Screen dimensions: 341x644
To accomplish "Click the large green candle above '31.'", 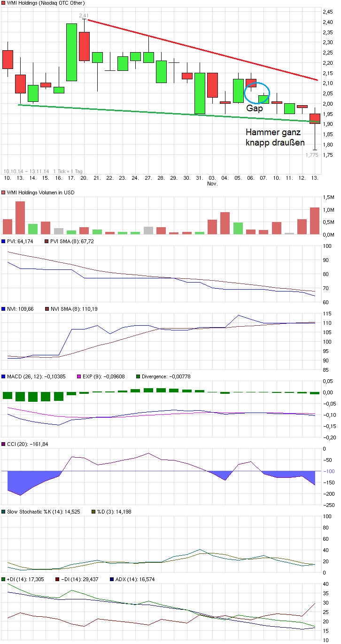I will click(200, 93).
